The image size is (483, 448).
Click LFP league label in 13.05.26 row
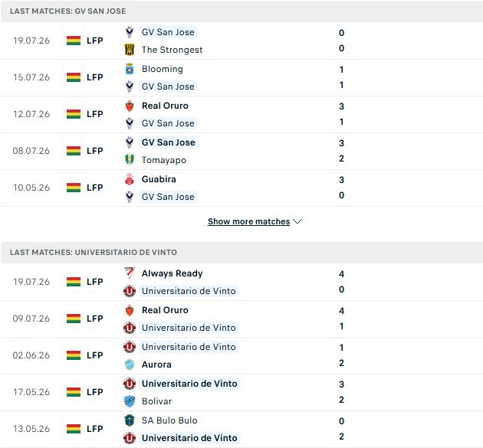(94, 429)
